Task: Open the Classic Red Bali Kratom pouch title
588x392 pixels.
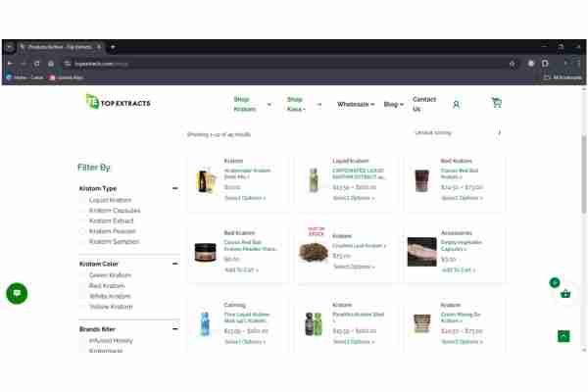Action: click(x=460, y=173)
